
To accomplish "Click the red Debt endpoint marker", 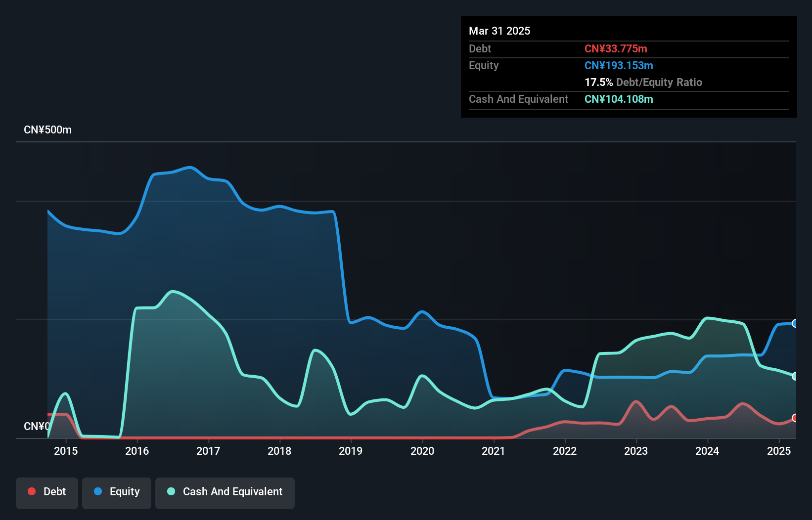I will [x=795, y=418].
